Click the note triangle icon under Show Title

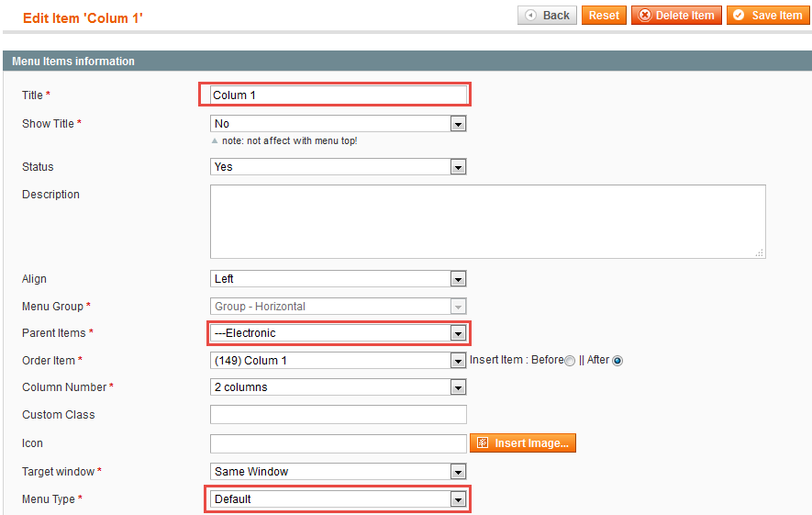215,141
